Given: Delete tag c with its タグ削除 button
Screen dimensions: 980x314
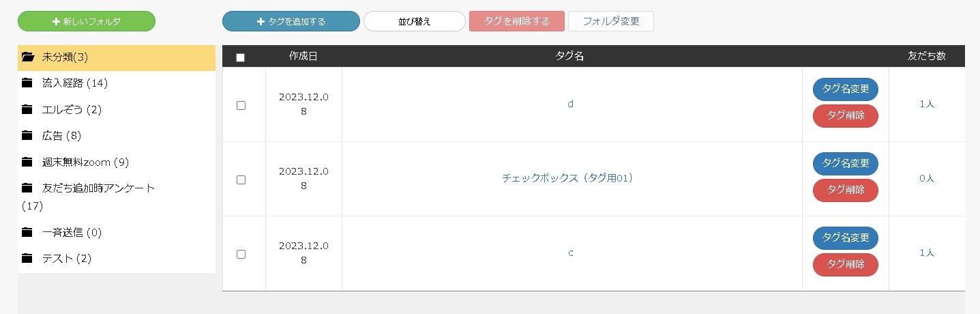Looking at the screenshot, I should pyautogui.click(x=846, y=264).
